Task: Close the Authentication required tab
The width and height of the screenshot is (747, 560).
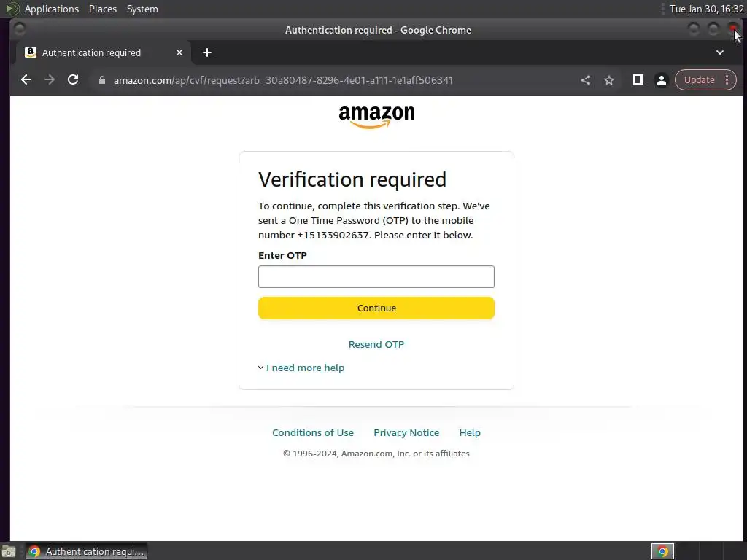Action: click(179, 52)
